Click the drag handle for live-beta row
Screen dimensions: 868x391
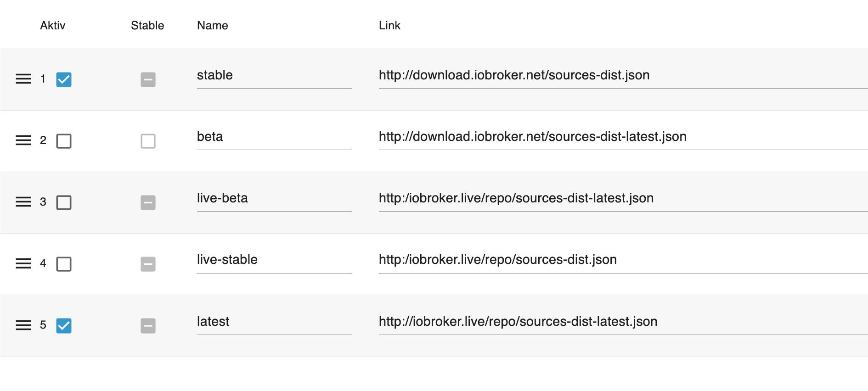[23, 202]
